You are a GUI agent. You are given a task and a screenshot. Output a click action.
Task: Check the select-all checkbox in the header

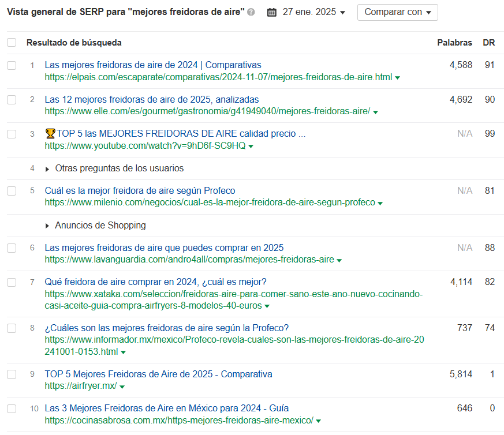pyautogui.click(x=12, y=42)
